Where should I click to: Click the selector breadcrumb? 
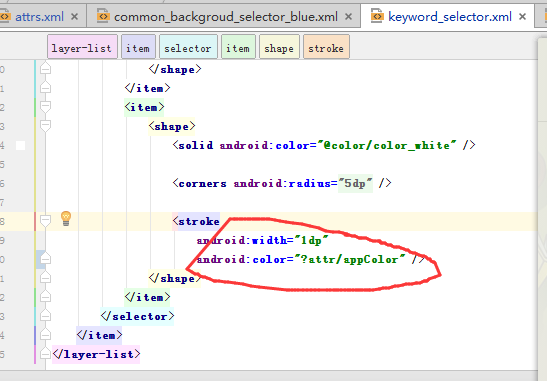click(188, 47)
